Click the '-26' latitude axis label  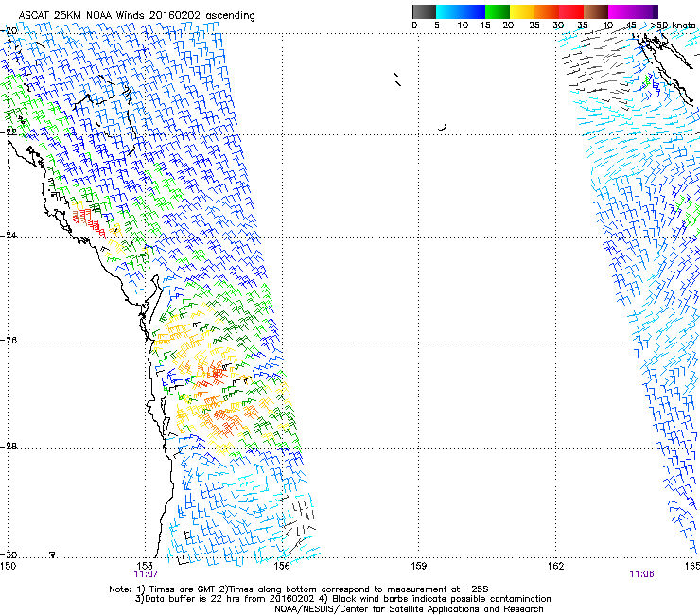(x=9, y=341)
